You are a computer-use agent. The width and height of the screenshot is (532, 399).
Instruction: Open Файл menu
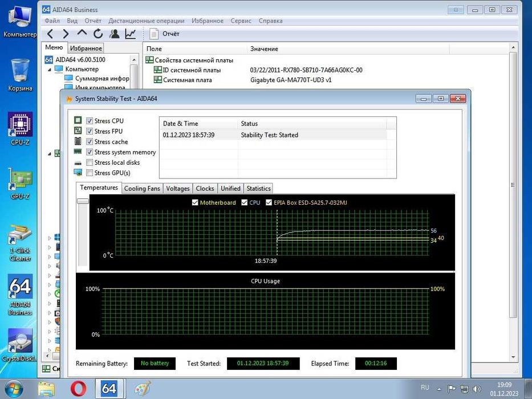[52, 21]
